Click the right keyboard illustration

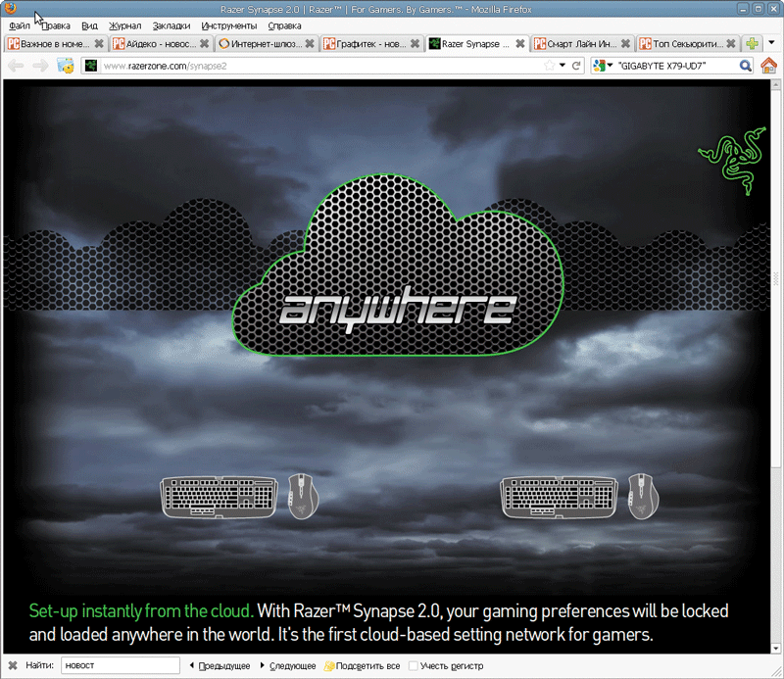pyautogui.click(x=559, y=497)
